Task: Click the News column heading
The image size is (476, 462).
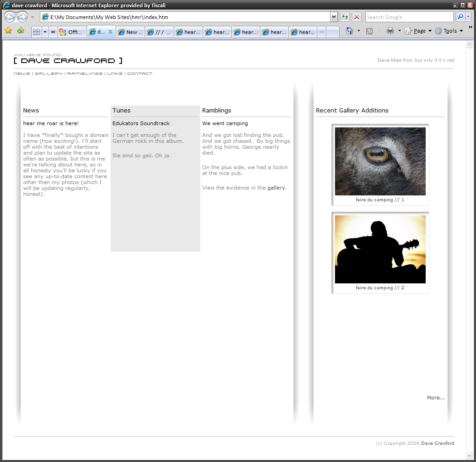Action: pos(31,111)
